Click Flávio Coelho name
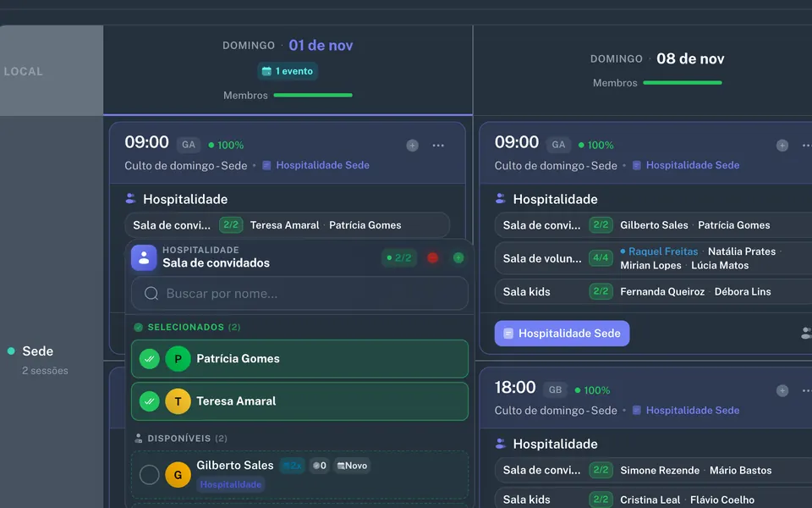812x508 pixels. [x=722, y=500]
